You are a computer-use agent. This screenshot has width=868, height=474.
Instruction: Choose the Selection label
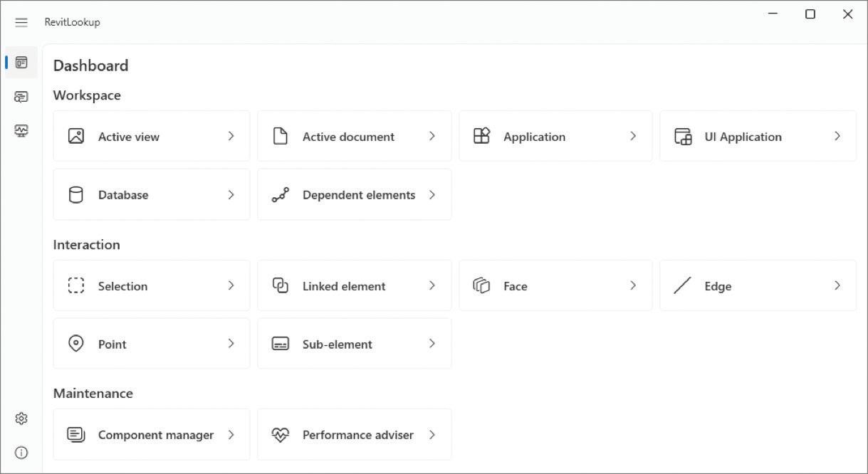[122, 286]
